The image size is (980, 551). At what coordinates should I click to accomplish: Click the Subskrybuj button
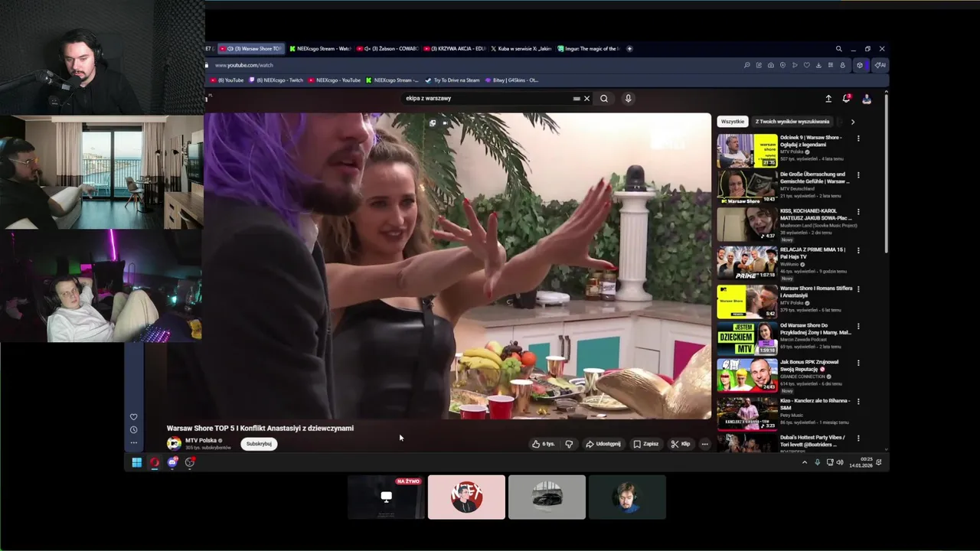coord(259,444)
